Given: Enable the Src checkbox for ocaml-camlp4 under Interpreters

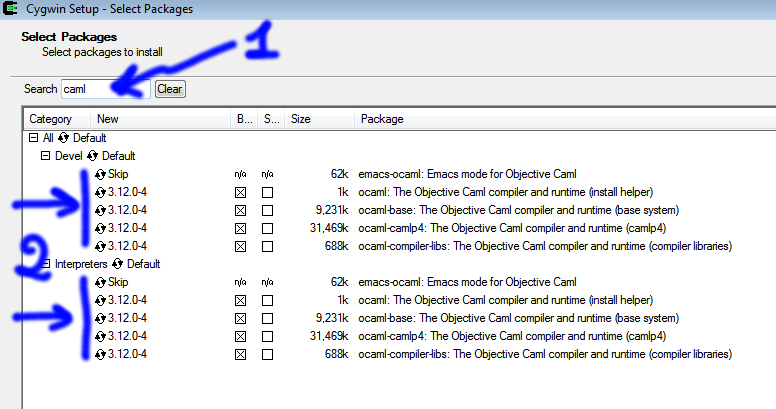Looking at the screenshot, I should click(x=267, y=336).
